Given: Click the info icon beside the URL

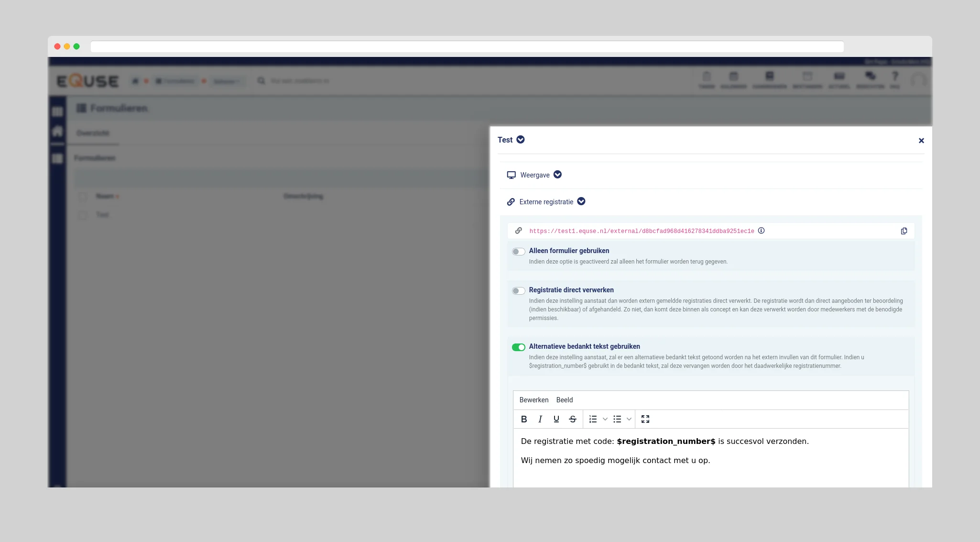Looking at the screenshot, I should click(x=762, y=231).
